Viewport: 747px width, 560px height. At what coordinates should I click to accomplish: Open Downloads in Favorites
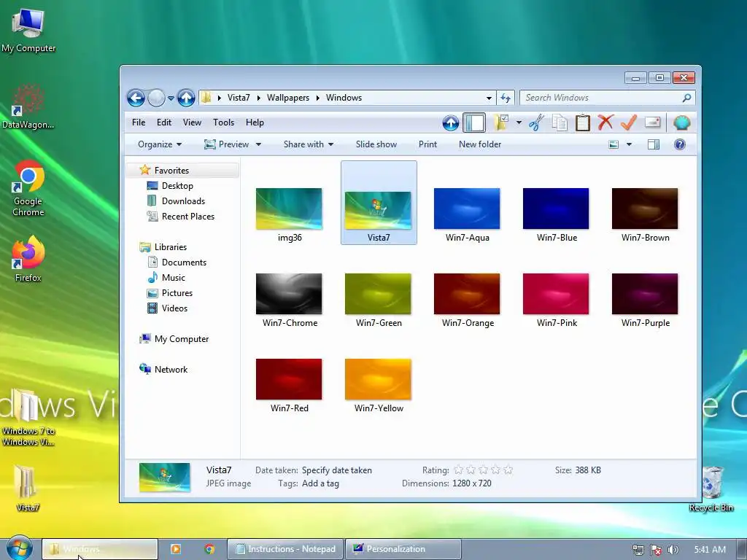pos(183,201)
